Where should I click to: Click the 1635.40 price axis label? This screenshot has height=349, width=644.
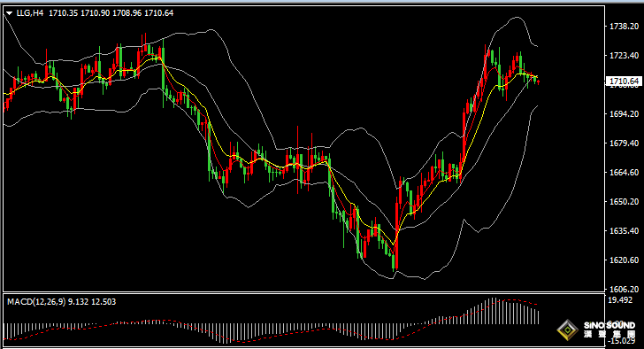[x=624, y=230]
